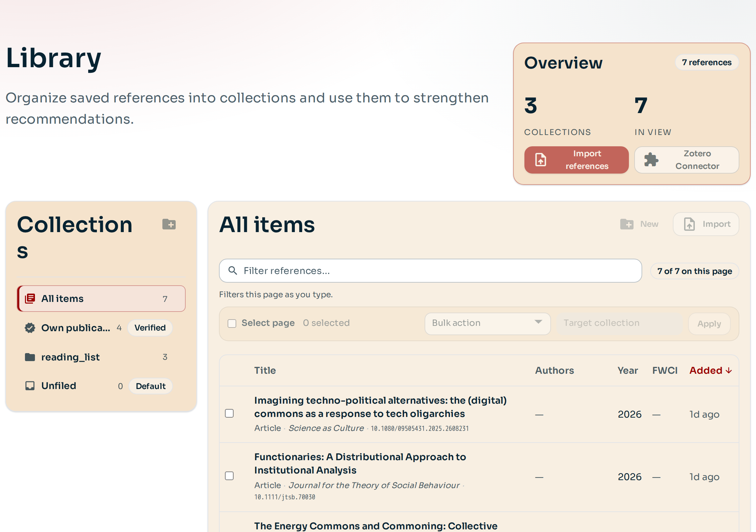Sort references by Year column header
This screenshot has width=756, height=532.
[x=628, y=370]
